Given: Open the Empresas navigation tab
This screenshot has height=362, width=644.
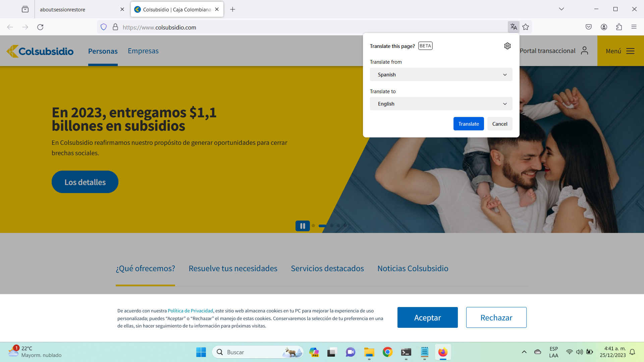Looking at the screenshot, I should tap(143, 51).
